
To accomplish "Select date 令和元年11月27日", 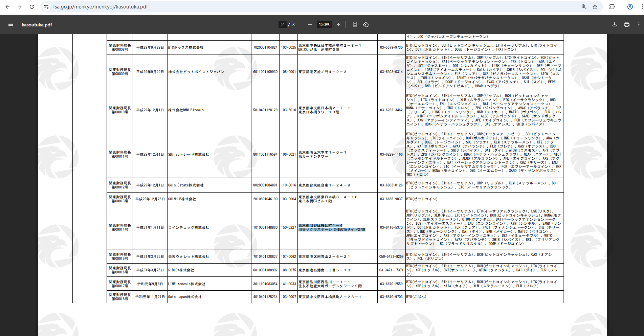I will (150, 297).
